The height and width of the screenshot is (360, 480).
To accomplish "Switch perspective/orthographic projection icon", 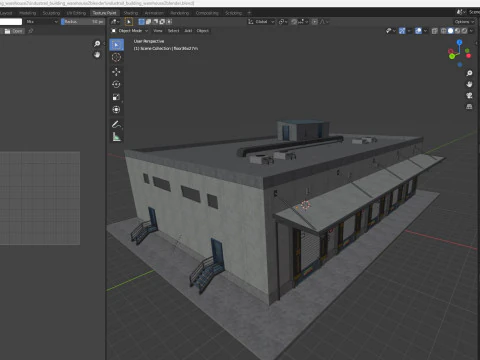I will point(469,107).
